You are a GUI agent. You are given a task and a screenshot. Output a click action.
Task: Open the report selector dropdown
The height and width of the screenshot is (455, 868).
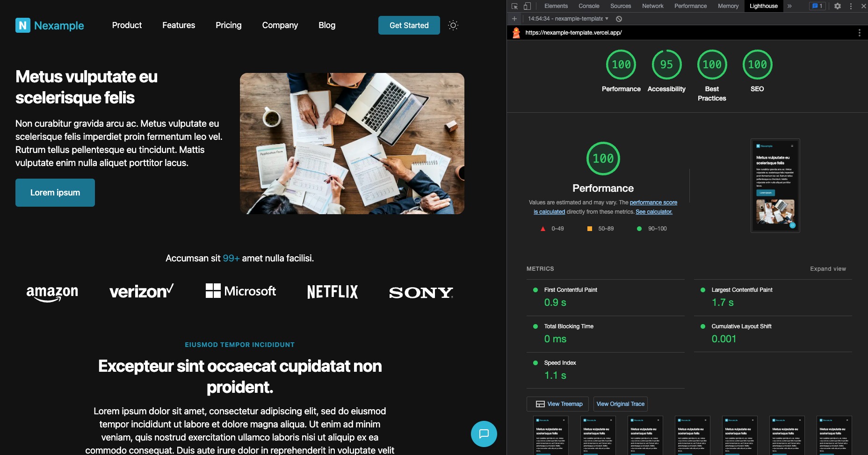568,19
